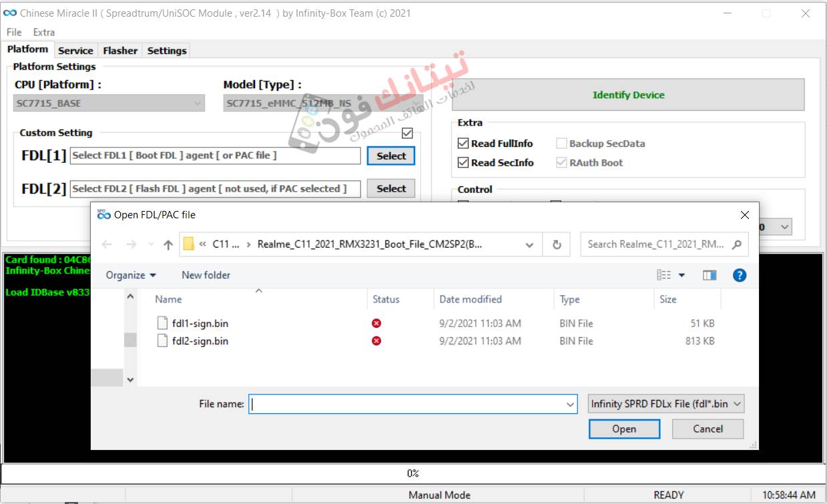Click the New folder button
The width and height of the screenshot is (827, 504).
pyautogui.click(x=206, y=275)
